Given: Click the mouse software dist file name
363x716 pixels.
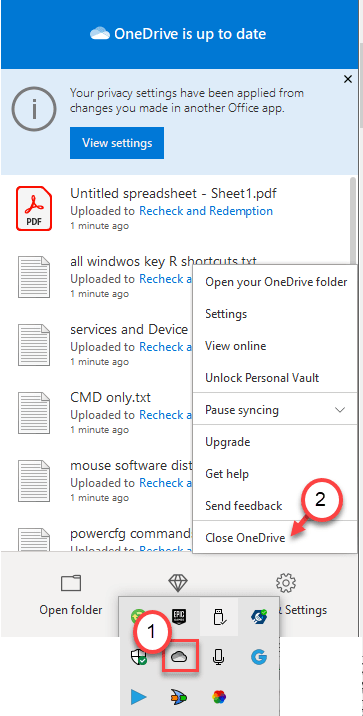Looking at the screenshot, I should pyautogui.click(x=132, y=466).
